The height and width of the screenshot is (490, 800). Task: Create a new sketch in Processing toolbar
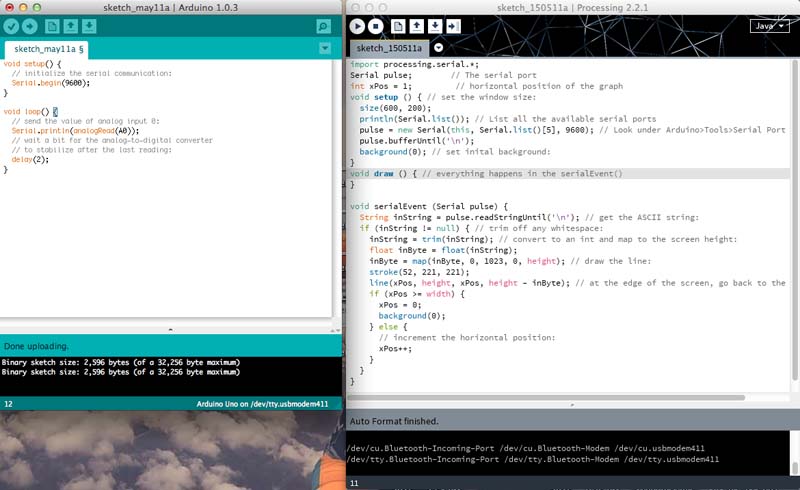(398, 26)
